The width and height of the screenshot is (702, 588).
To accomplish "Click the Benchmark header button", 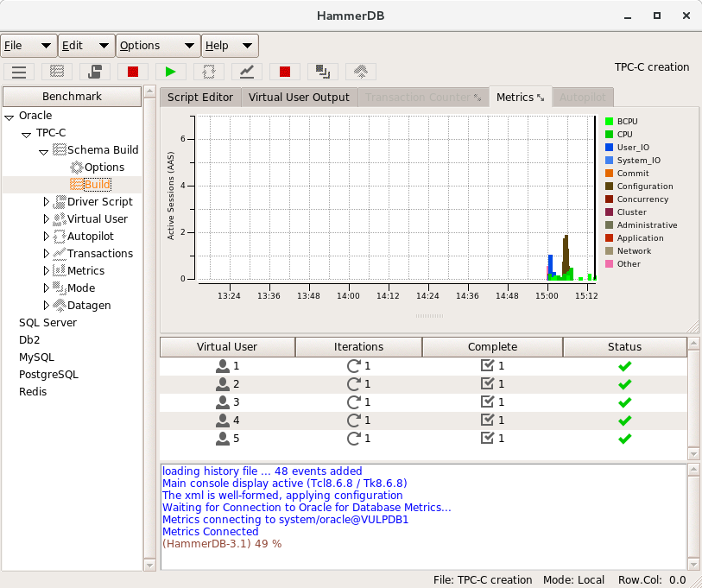I will [72, 97].
